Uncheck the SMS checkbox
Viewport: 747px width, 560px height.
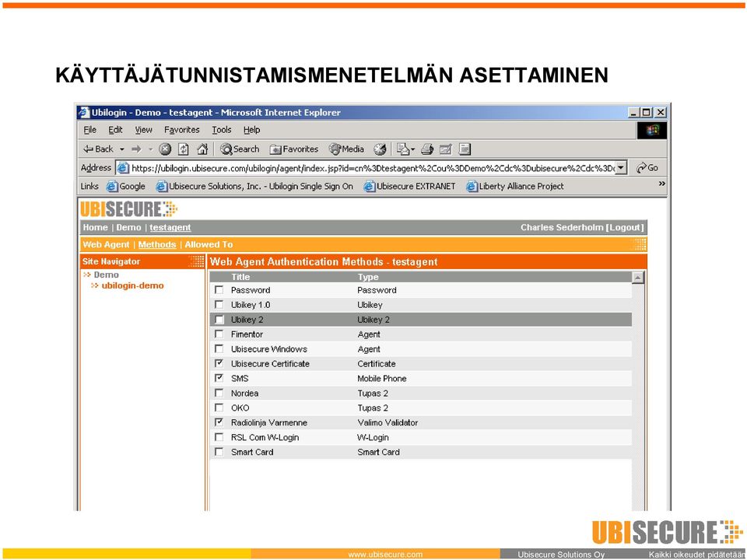[x=219, y=378]
